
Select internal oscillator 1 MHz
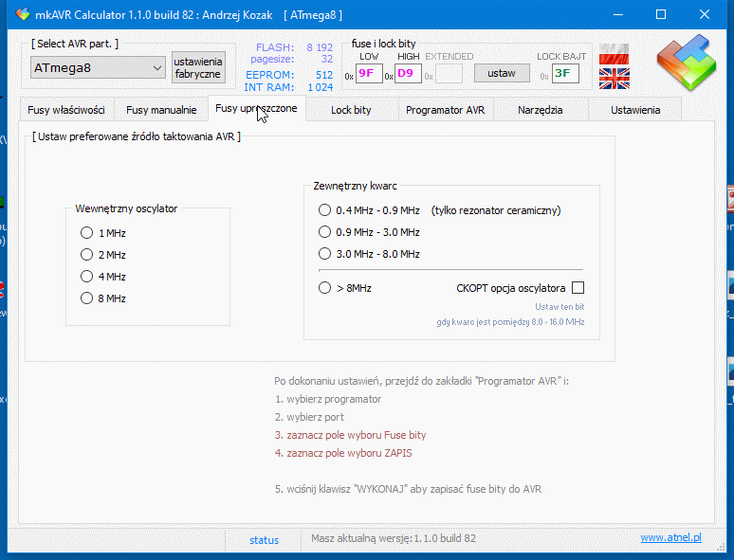point(87,233)
